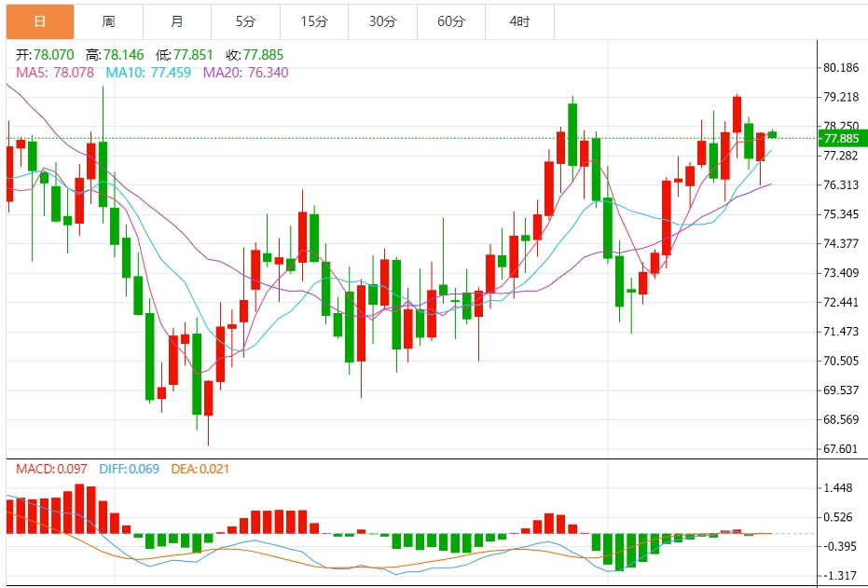Click the 76.313 price axis label
Image resolution: width=868 pixels, height=588 pixels.
tap(841, 185)
